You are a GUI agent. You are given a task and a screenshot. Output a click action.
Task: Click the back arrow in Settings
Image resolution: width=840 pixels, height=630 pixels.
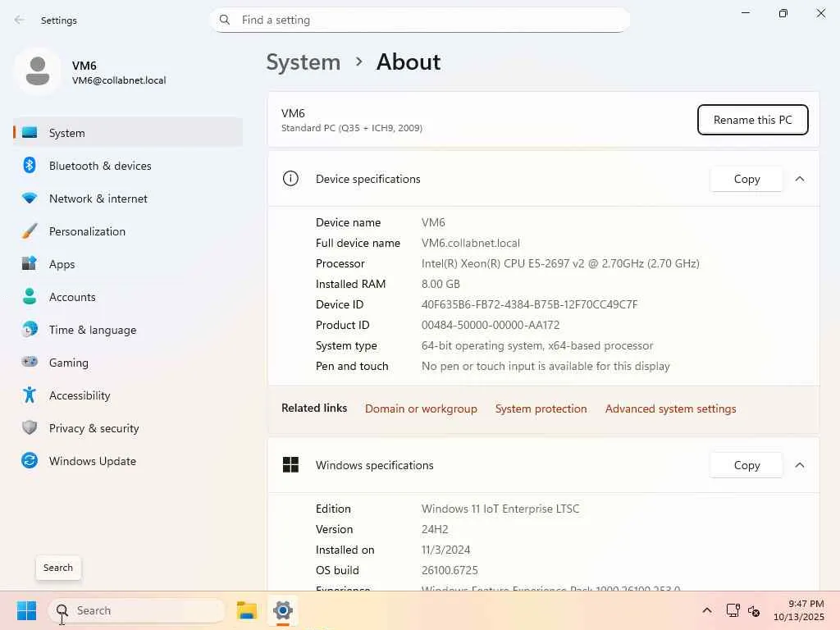tap(20, 20)
